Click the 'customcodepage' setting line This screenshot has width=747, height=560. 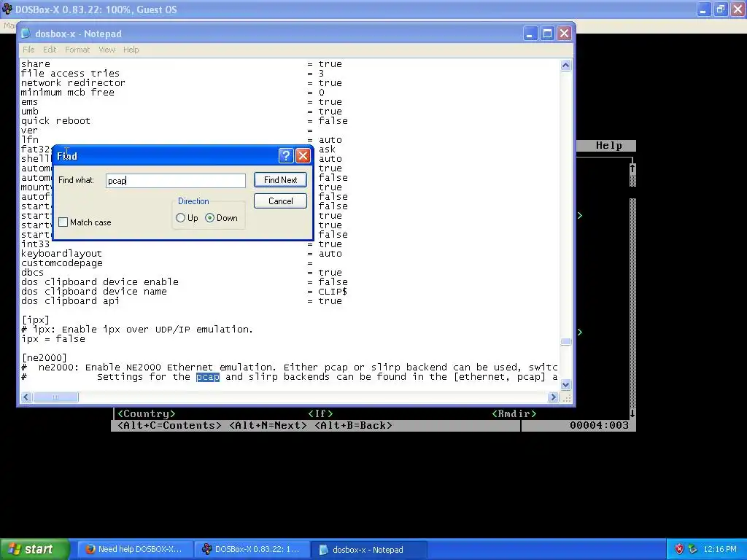[167, 263]
